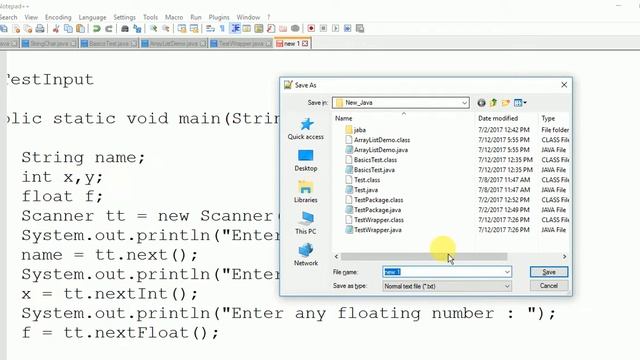Sort files by Type column header
Viewport: 640px width, 360px height.
[x=548, y=118]
